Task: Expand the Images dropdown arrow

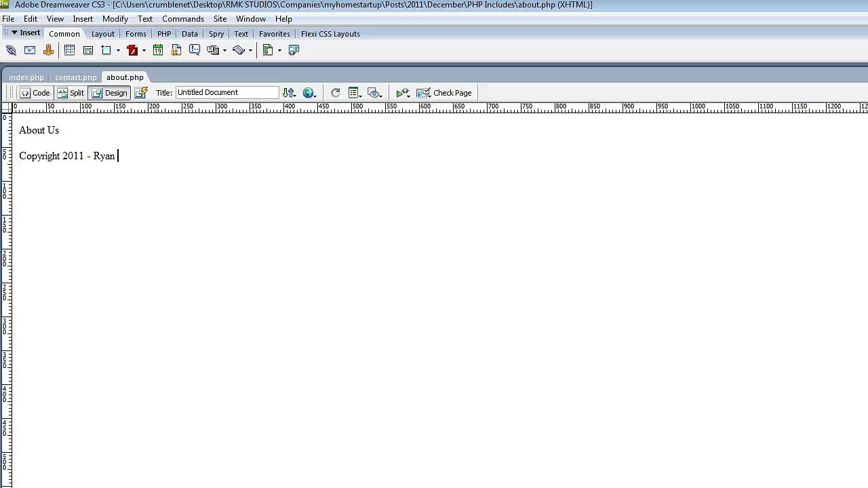Action: coord(118,50)
